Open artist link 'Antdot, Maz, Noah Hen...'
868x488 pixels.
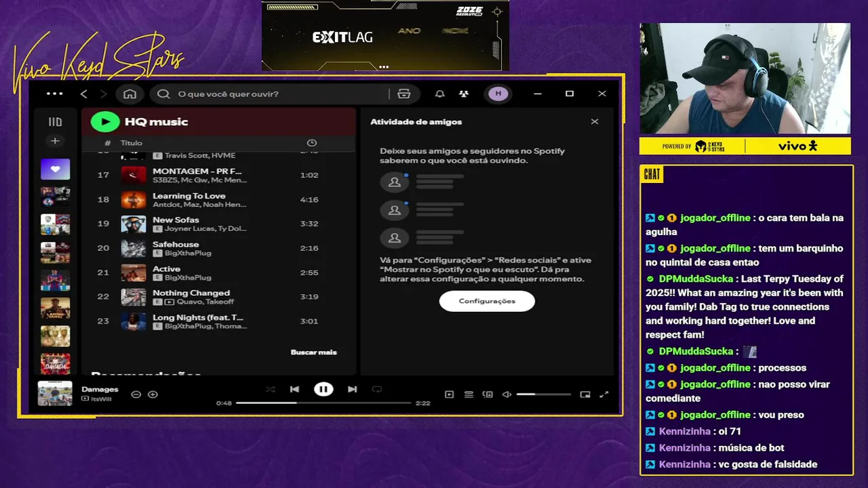coord(199,205)
